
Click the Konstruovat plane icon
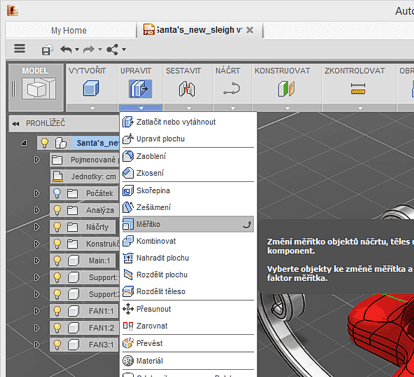point(286,89)
